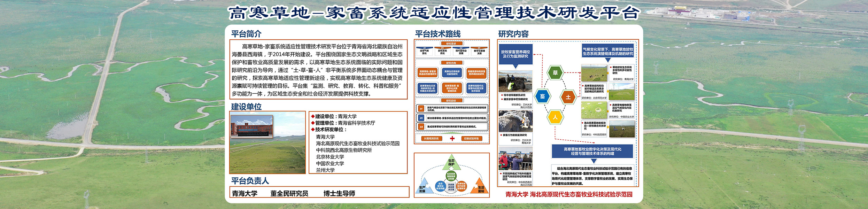
Task: Click the 现代畜牧业发展 demand item
Action: tap(461, 51)
